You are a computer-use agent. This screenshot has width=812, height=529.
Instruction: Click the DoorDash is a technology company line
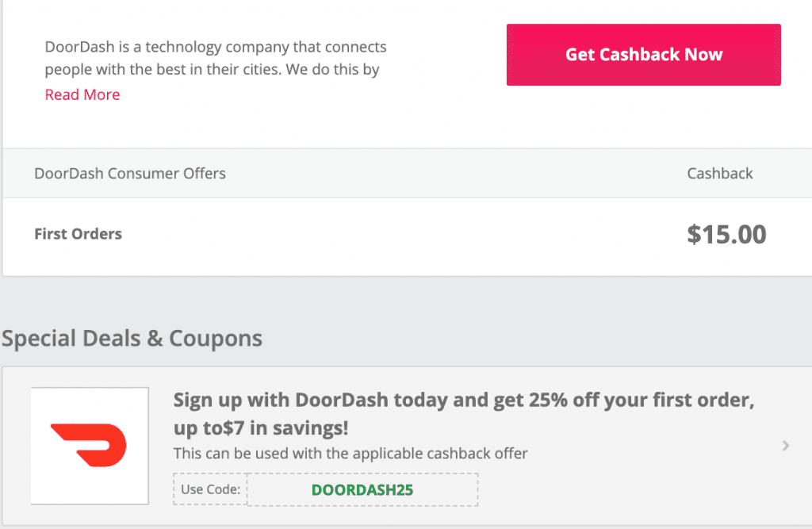coord(216,47)
